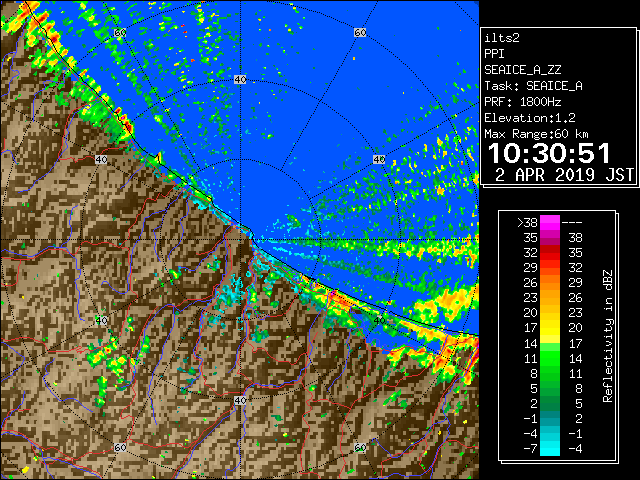Click the '40' range label on the south axis
Viewport: 640px width, 480px height.
pos(240,400)
